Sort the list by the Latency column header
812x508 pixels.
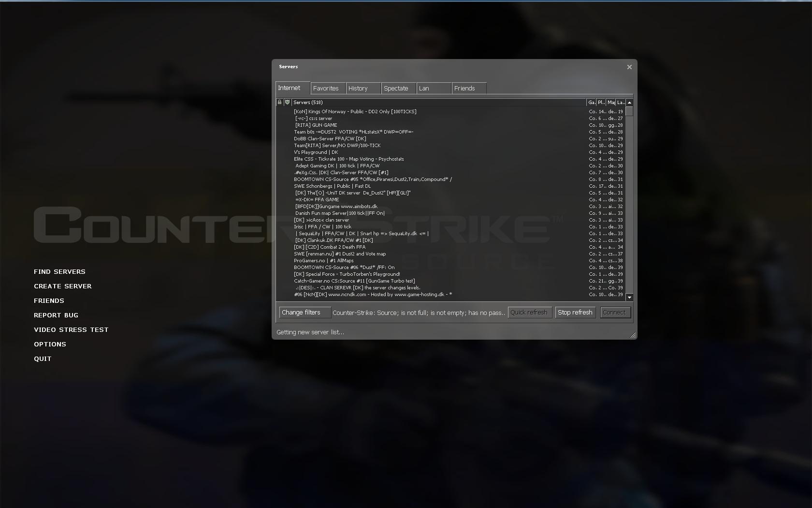(x=621, y=102)
